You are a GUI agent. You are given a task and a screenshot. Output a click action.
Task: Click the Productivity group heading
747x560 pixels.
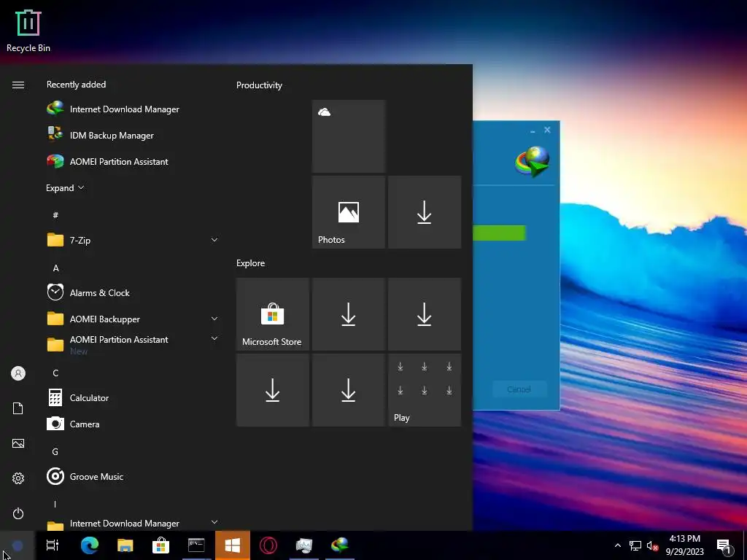(x=259, y=85)
